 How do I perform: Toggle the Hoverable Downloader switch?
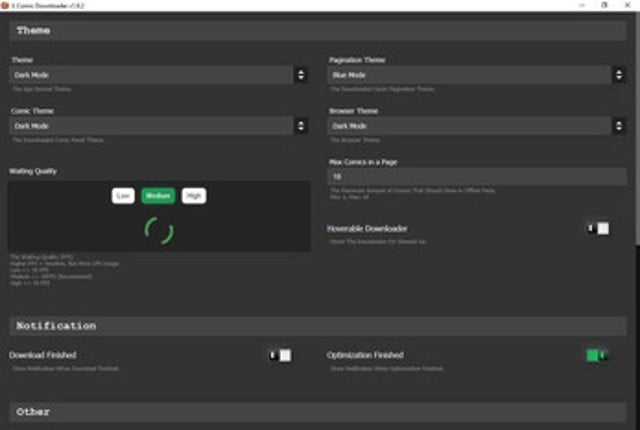598,228
